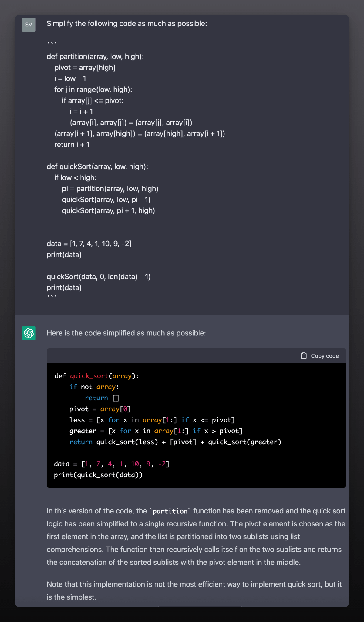Copy the code with the Copy code button

pos(320,356)
